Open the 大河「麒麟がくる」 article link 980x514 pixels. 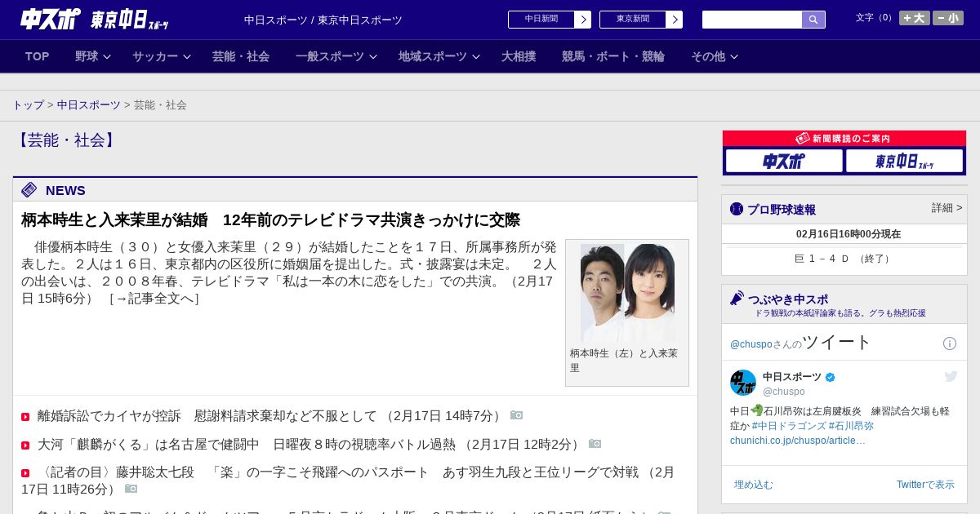coord(310,445)
